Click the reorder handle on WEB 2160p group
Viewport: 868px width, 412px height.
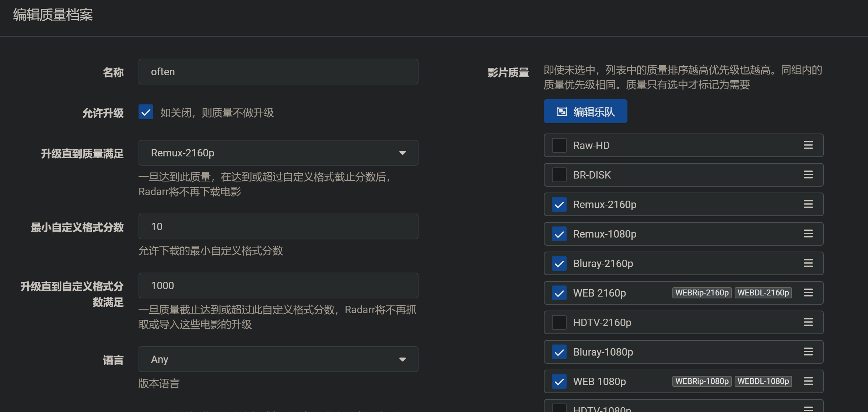(808, 293)
